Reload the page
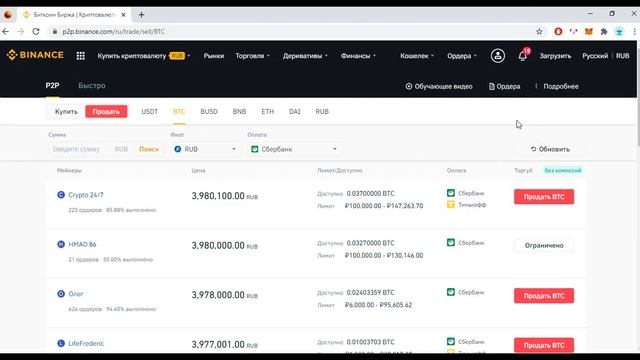 36,31
